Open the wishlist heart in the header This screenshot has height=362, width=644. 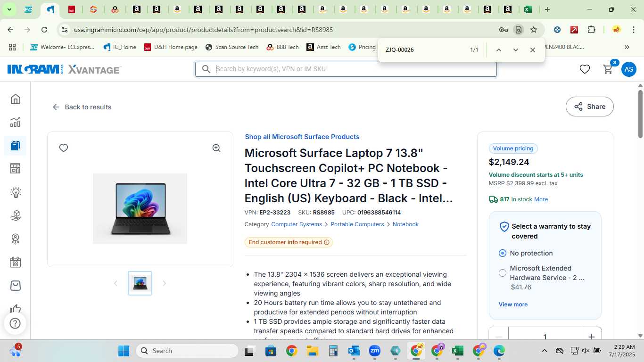click(x=585, y=69)
